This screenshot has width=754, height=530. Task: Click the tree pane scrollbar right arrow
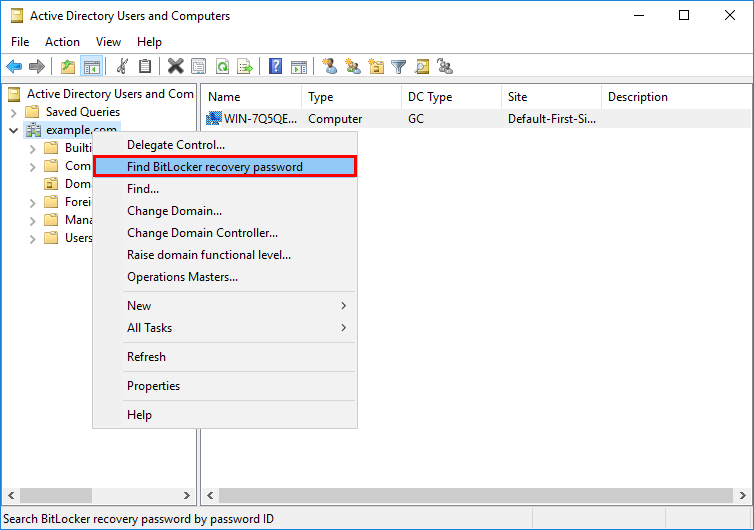(187, 495)
